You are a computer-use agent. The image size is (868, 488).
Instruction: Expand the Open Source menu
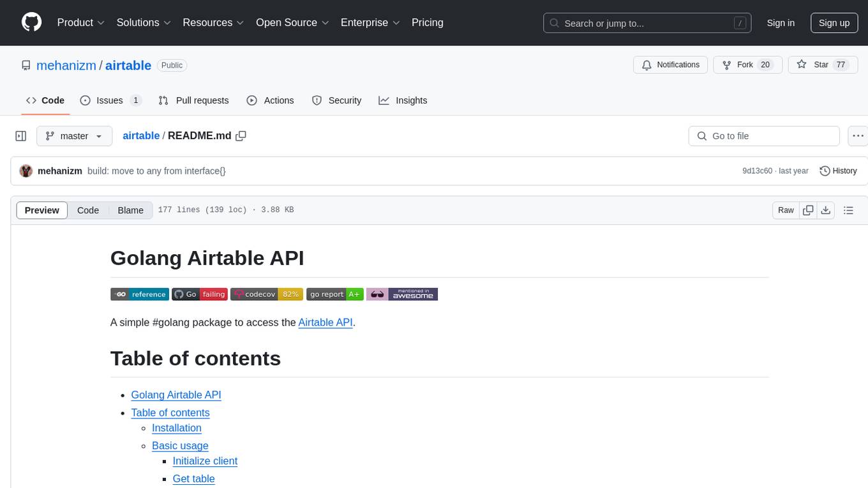tap(292, 22)
